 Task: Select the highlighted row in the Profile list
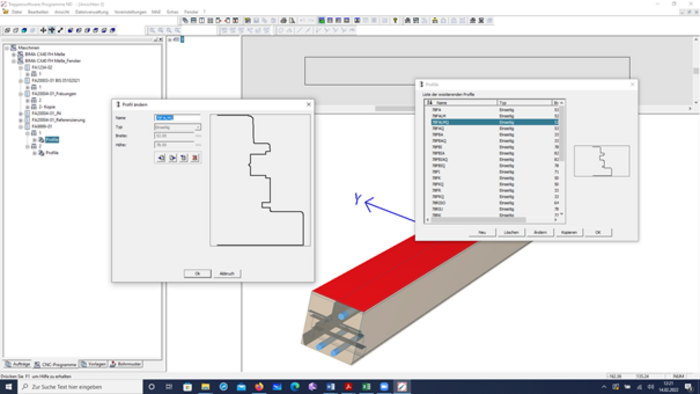[x=494, y=122]
